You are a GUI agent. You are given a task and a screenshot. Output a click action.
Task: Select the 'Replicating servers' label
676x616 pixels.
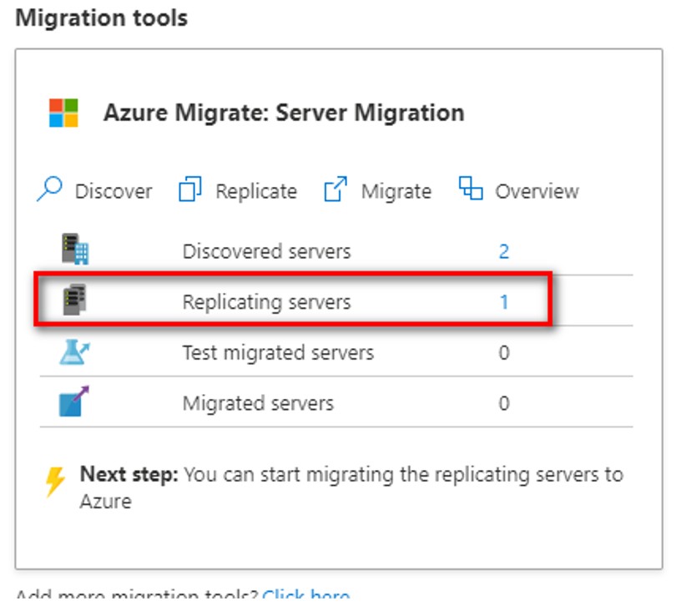(x=267, y=302)
